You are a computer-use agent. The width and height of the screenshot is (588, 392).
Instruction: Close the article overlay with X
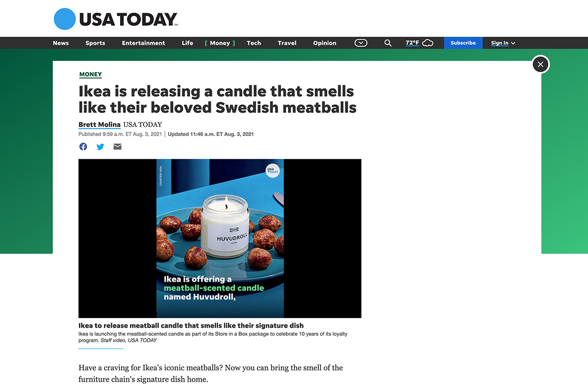click(540, 64)
